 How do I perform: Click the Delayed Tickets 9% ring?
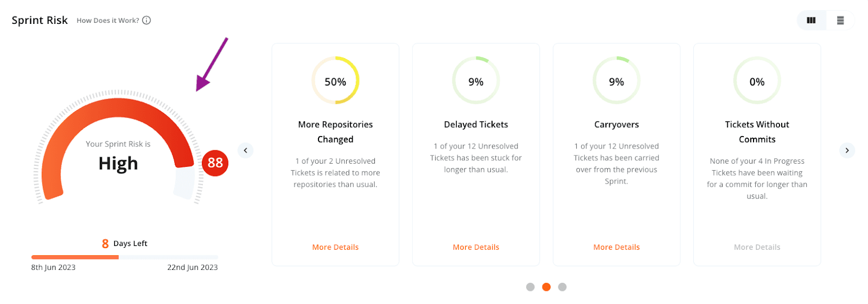[x=476, y=81]
